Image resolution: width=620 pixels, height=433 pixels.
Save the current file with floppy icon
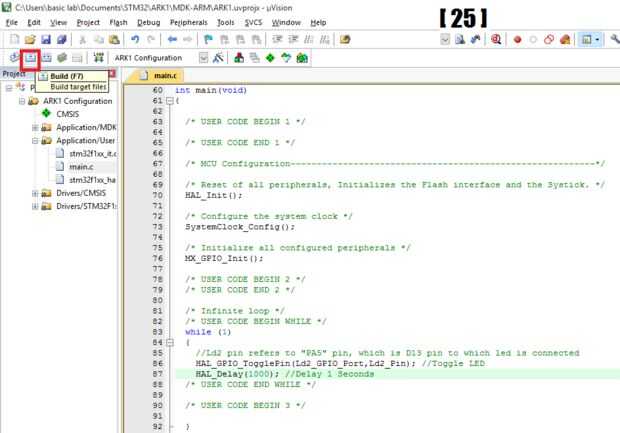[46, 39]
